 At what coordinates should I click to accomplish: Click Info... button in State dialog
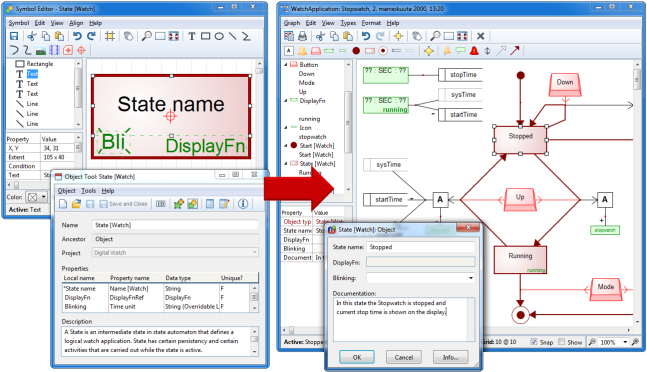click(x=451, y=357)
